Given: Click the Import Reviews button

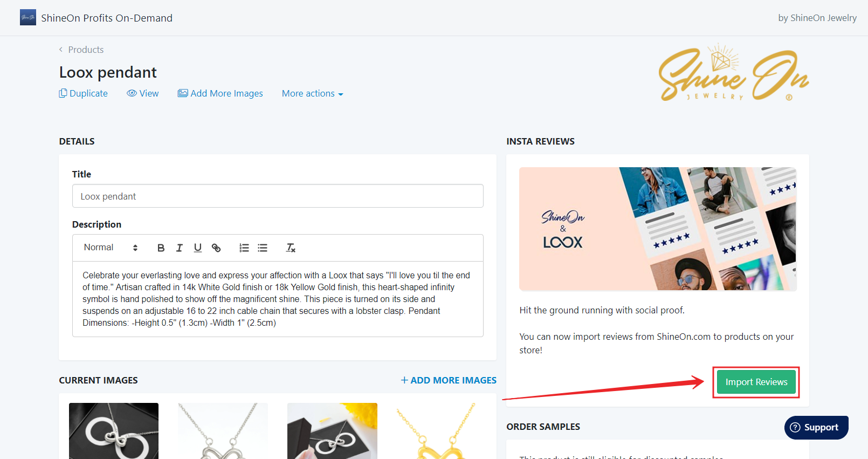Looking at the screenshot, I should coord(756,382).
